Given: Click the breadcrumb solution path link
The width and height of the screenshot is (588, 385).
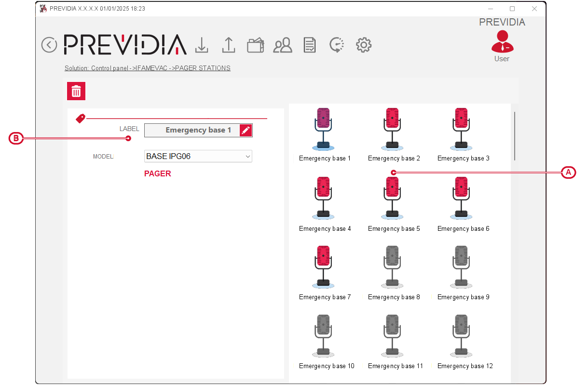Looking at the screenshot, I should pos(148,68).
